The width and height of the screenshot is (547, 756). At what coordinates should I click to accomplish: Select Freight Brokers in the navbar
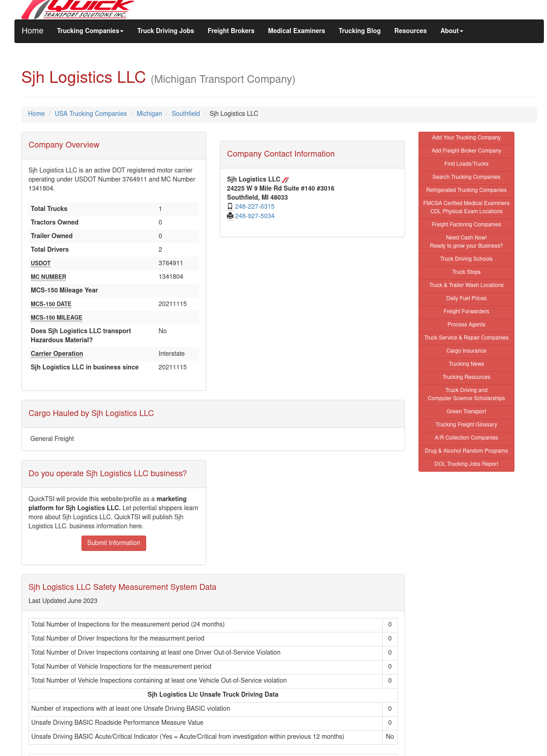tap(231, 31)
